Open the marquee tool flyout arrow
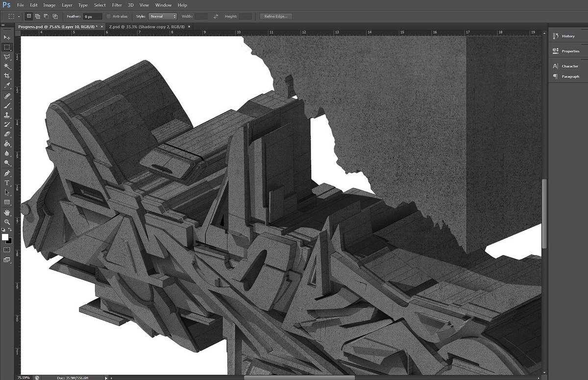This screenshot has width=588, height=380. (18, 16)
